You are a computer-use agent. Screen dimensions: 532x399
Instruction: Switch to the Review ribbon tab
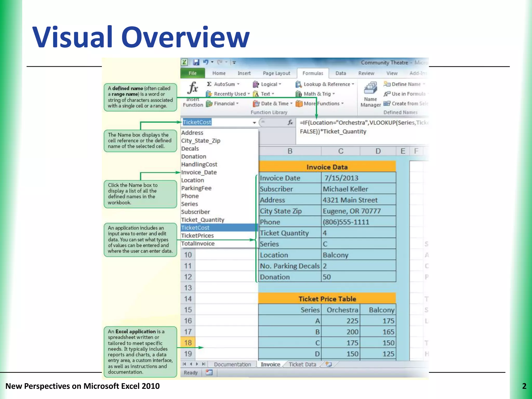click(366, 73)
